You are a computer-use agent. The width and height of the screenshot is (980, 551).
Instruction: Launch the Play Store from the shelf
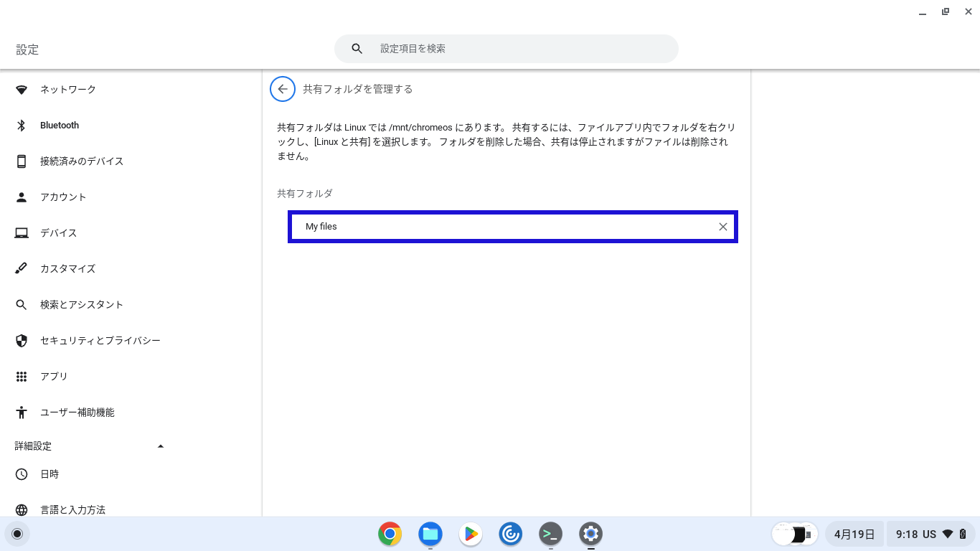pos(470,534)
